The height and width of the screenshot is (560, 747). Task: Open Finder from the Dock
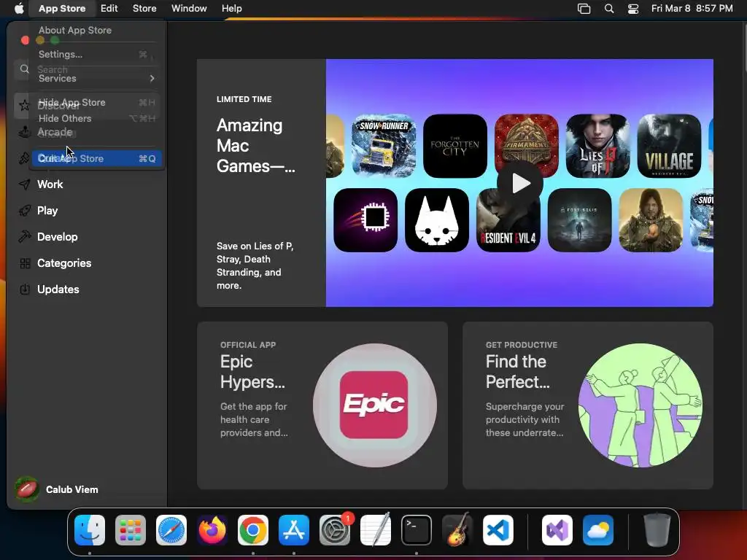point(90,530)
